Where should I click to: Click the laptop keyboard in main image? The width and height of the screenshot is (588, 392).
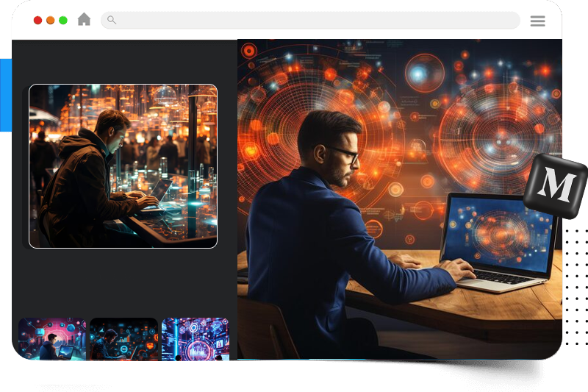[504, 277]
